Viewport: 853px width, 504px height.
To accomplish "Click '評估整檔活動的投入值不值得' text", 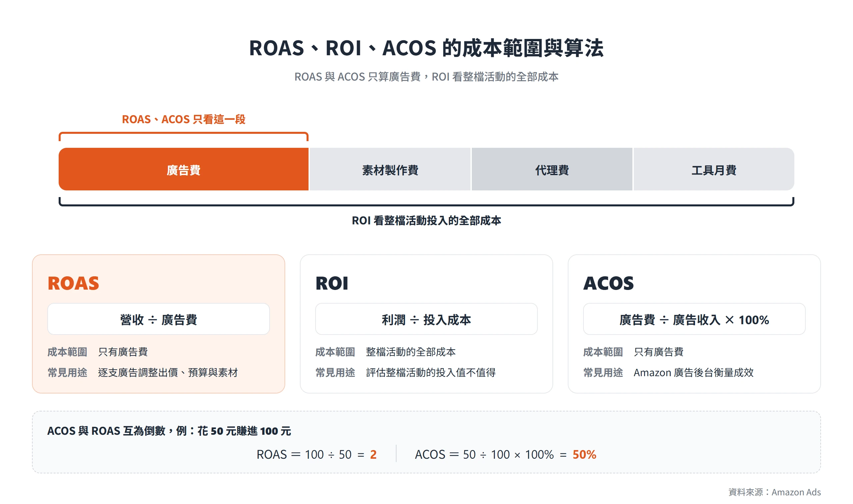I will 431,373.
